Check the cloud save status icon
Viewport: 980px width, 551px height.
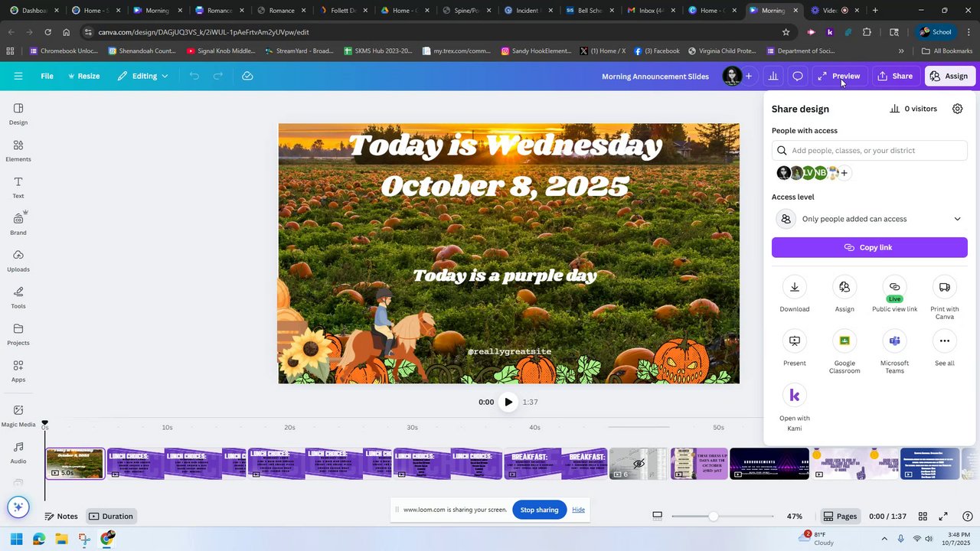click(x=247, y=76)
